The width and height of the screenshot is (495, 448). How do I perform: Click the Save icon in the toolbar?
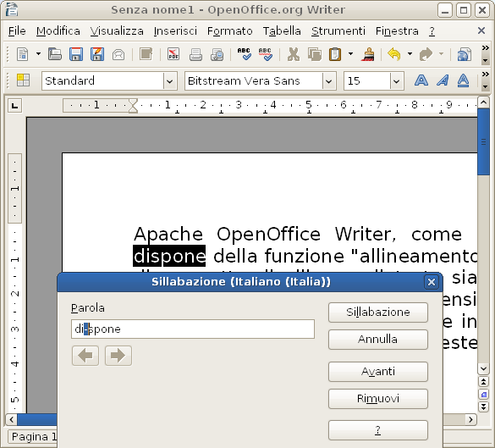[76, 54]
